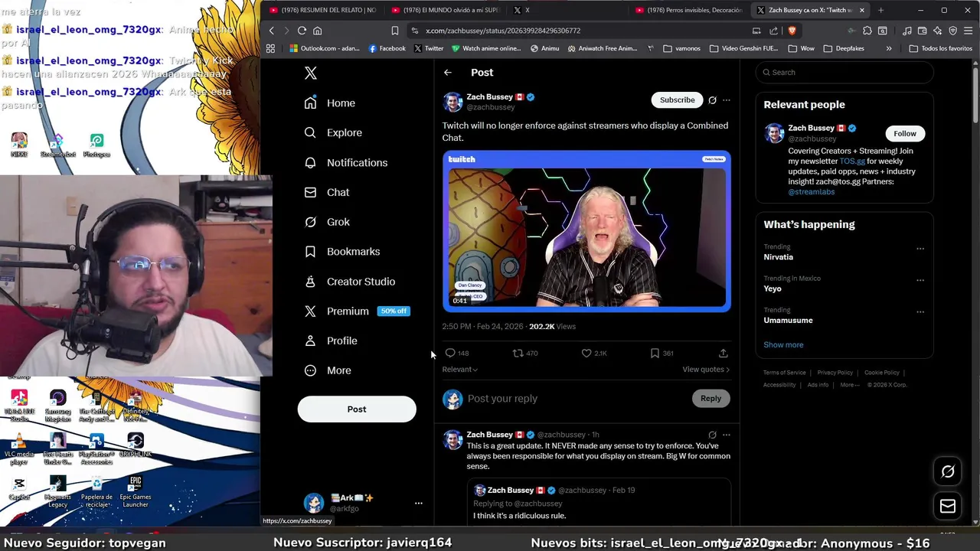The height and width of the screenshot is (551, 980).
Task: Open Creator Studio
Action: click(350, 282)
